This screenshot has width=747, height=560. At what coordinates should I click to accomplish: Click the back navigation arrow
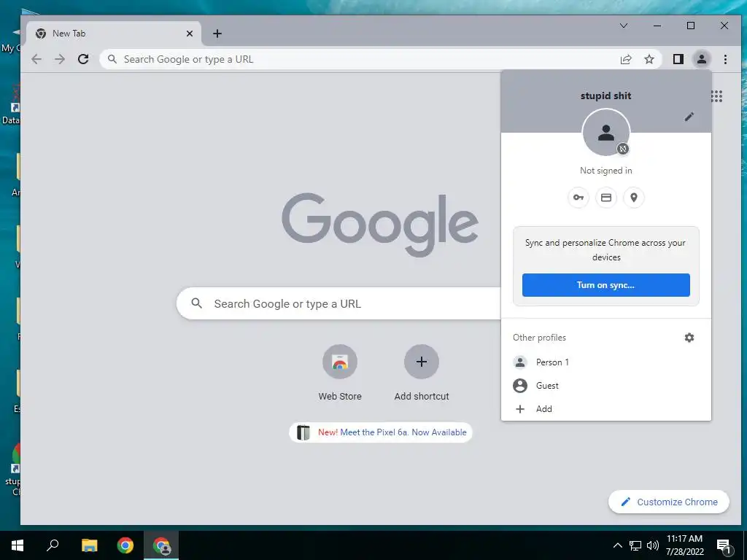(x=36, y=59)
